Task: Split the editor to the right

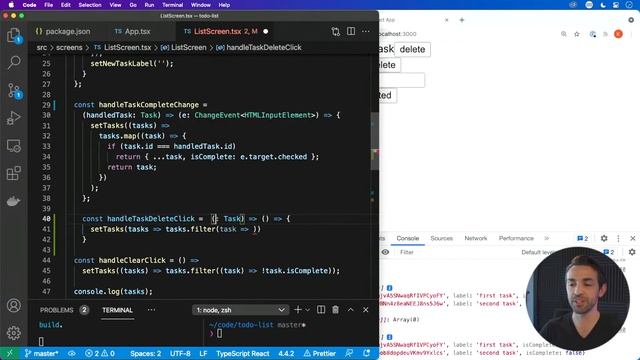Action: 351,31
